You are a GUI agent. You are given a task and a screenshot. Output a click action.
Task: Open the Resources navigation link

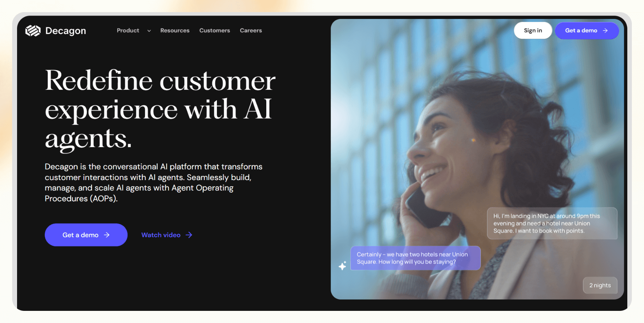point(175,30)
